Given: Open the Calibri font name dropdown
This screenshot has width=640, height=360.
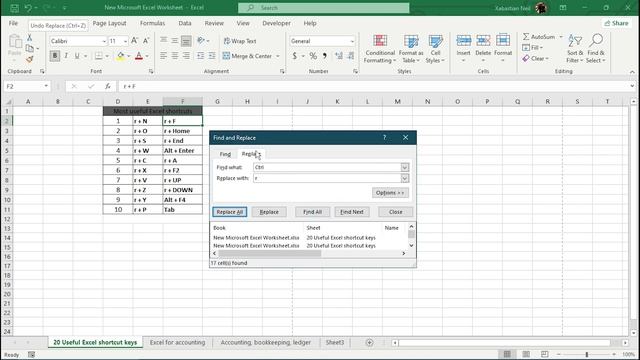Looking at the screenshot, I should (104, 41).
